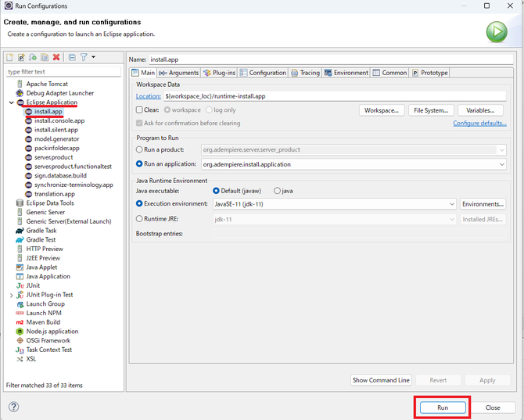Image resolution: width=524 pixels, height=420 pixels.
Task: Click the New launch configuration icon
Action: coord(10,57)
